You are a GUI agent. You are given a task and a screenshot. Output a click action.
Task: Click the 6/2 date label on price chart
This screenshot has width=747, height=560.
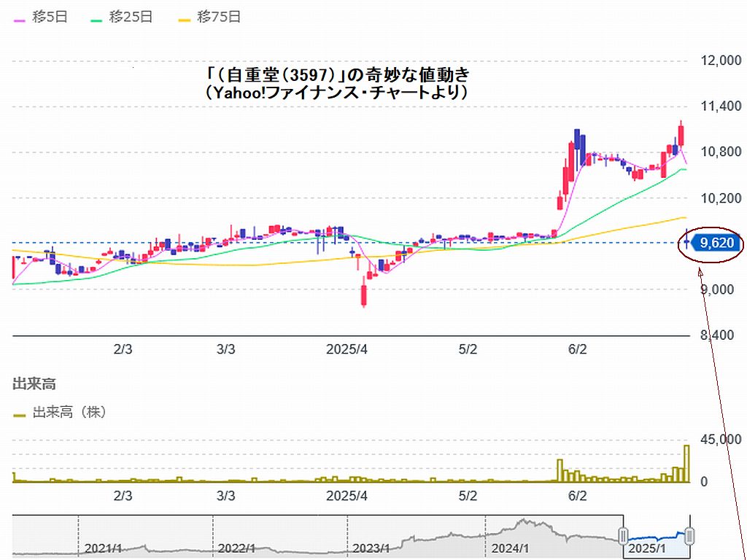point(577,349)
